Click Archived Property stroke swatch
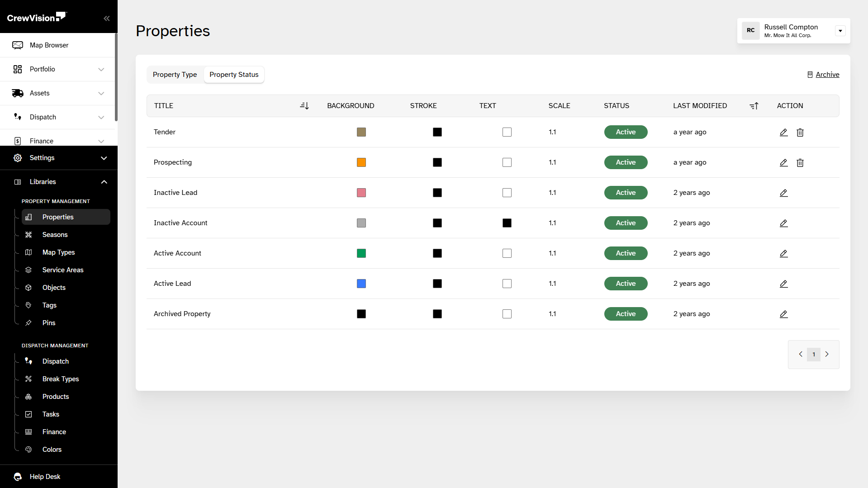The image size is (868, 488). pyautogui.click(x=437, y=314)
